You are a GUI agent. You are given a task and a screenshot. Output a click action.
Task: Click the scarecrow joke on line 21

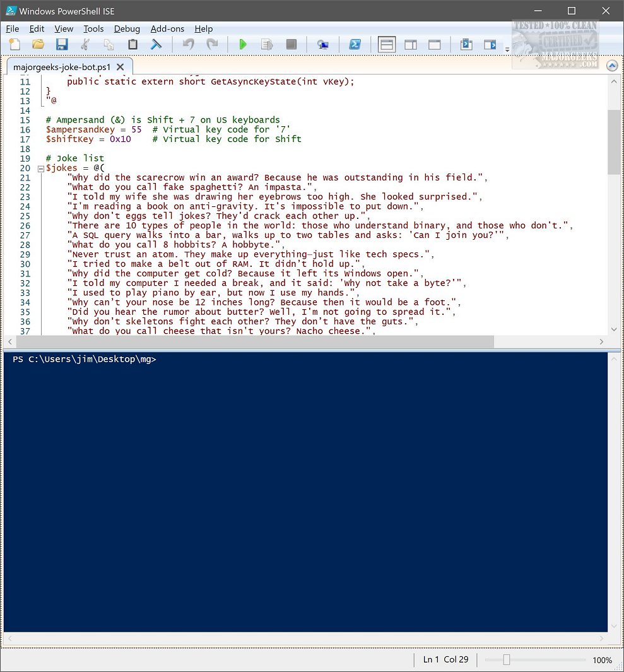[x=277, y=177]
